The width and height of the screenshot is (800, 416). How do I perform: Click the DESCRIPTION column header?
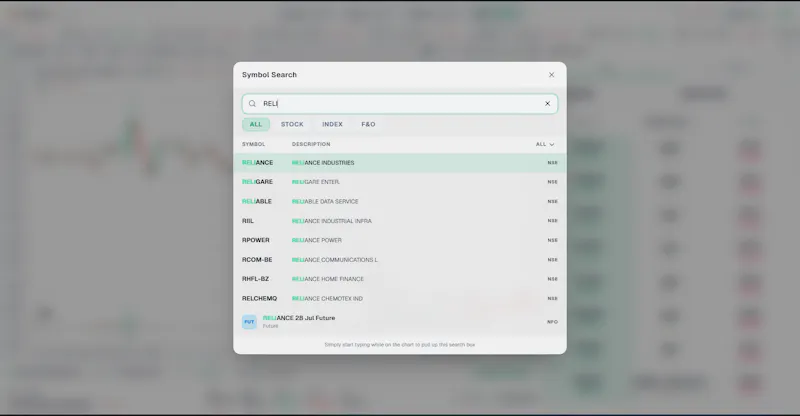[x=311, y=144]
